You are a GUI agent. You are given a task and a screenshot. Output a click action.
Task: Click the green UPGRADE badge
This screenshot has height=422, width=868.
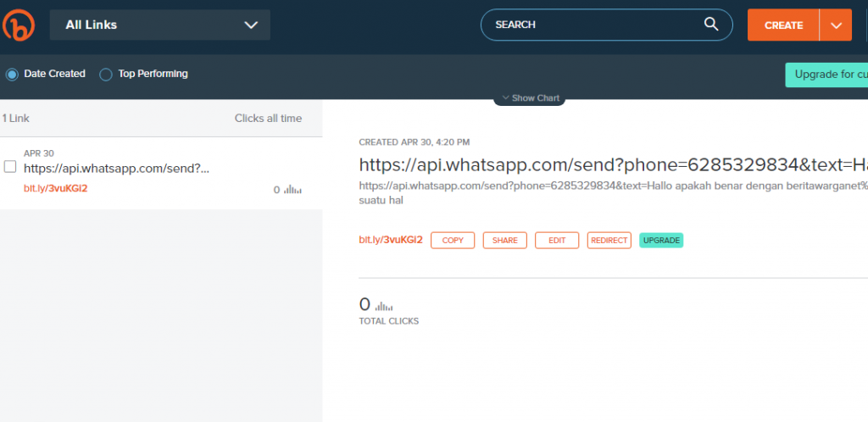(661, 241)
